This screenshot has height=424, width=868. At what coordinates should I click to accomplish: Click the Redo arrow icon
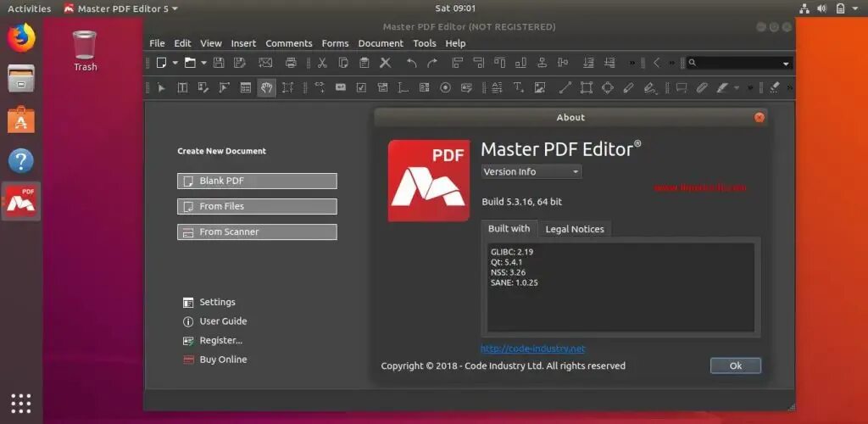(432, 63)
